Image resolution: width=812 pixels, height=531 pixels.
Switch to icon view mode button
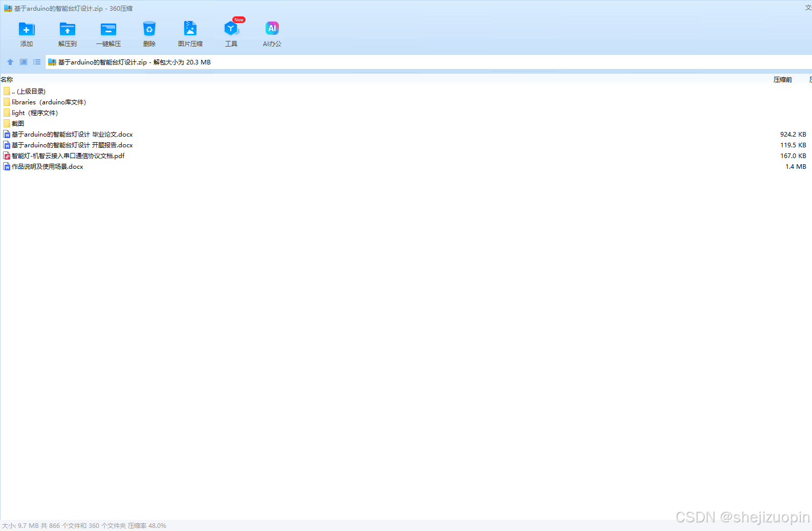(24, 62)
